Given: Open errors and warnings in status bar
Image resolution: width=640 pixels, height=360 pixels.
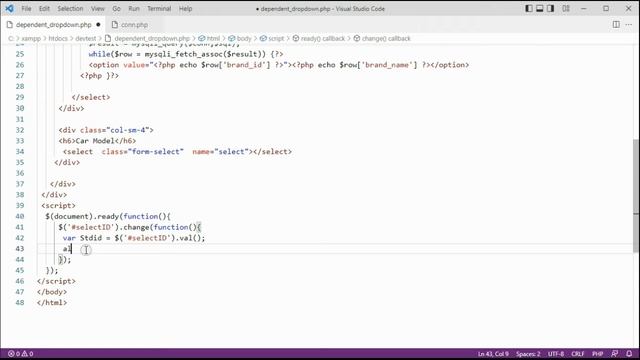Looking at the screenshot, I should click(20, 354).
